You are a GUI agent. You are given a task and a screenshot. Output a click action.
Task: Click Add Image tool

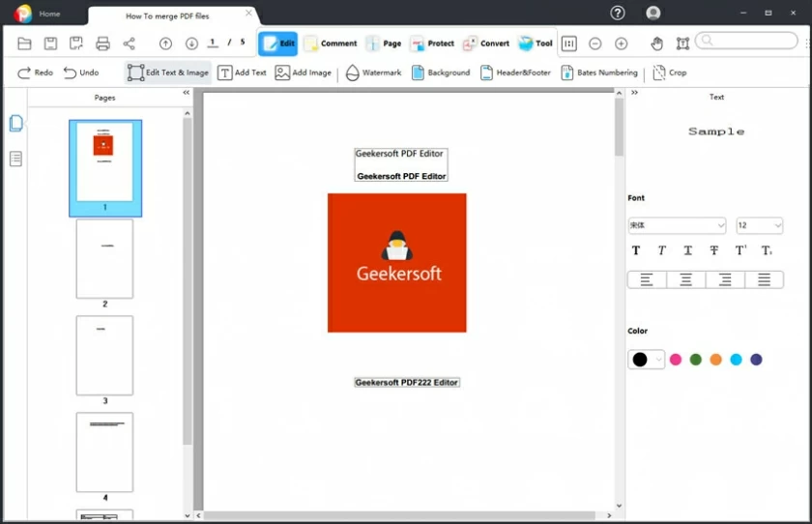point(303,73)
